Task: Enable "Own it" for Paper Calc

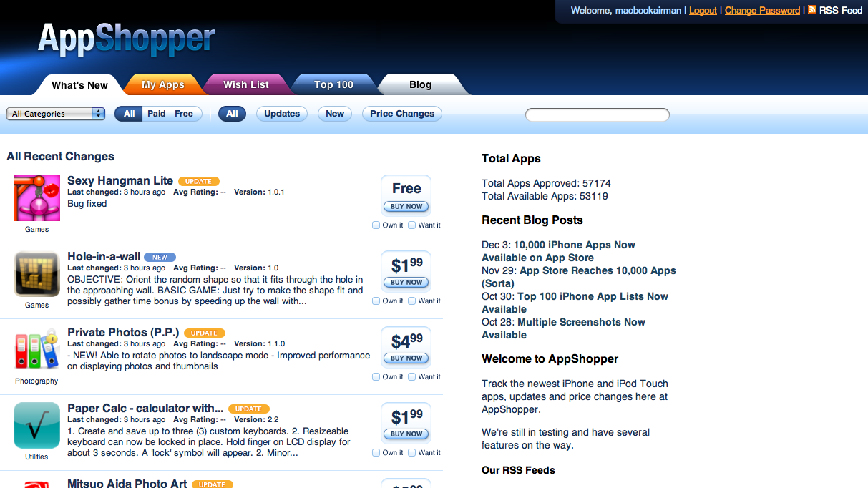Action: click(376, 453)
